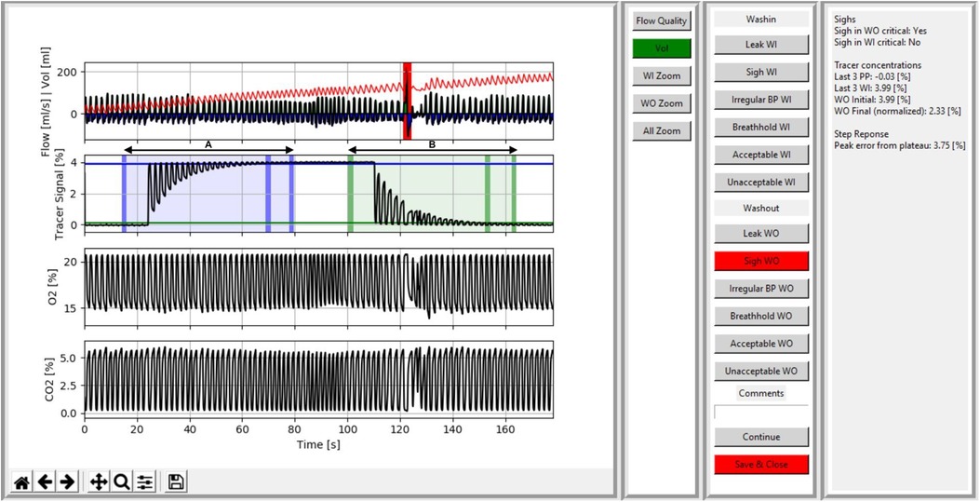Toggle the Flow Quality view
This screenshot has height=502, width=980.
[662, 20]
